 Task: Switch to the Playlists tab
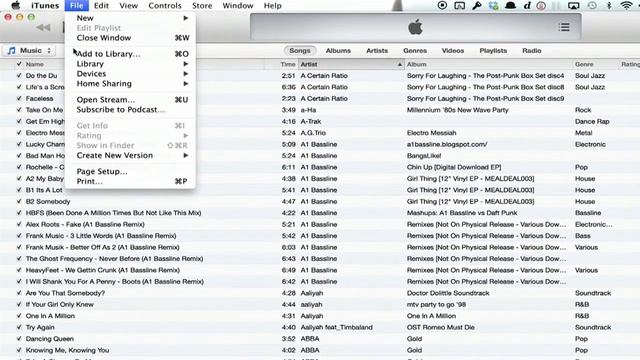coord(493,51)
